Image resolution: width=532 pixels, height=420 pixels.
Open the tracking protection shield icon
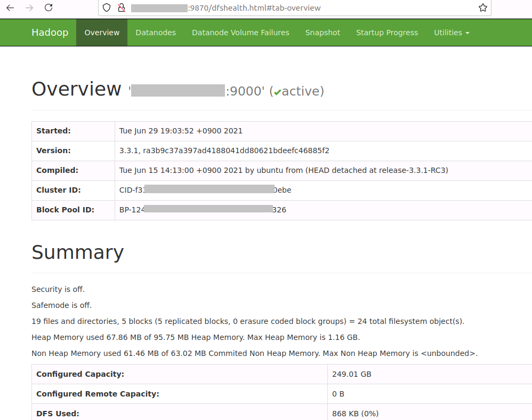(107, 8)
